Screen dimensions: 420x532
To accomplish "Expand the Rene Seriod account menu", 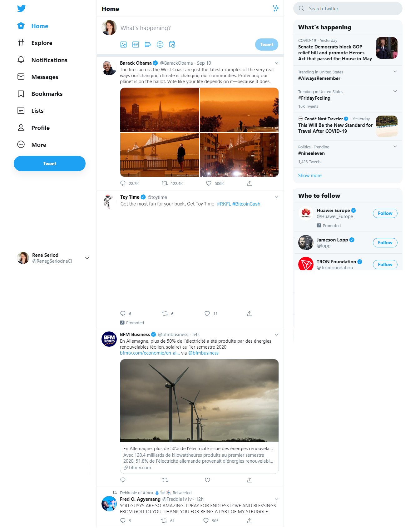I will point(87,258).
